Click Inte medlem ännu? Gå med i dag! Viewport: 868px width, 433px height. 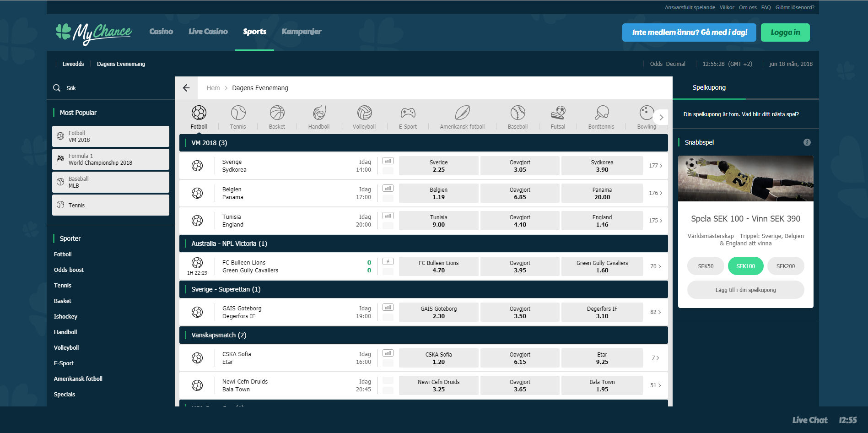pos(689,32)
